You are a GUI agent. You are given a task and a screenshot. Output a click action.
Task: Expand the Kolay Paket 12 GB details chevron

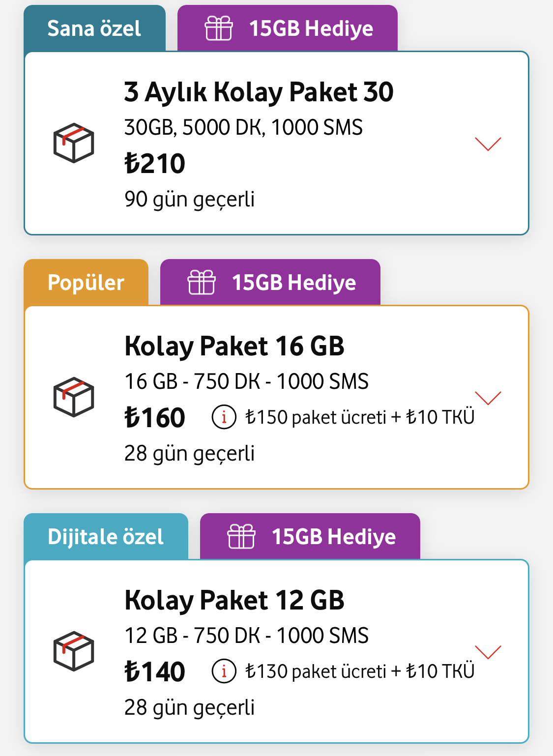pos(488,652)
